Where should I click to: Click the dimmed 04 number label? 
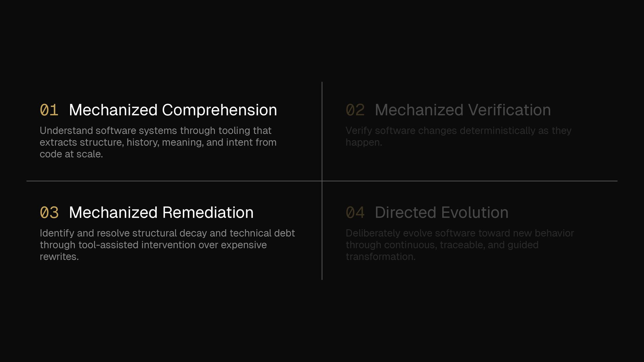[x=355, y=213]
